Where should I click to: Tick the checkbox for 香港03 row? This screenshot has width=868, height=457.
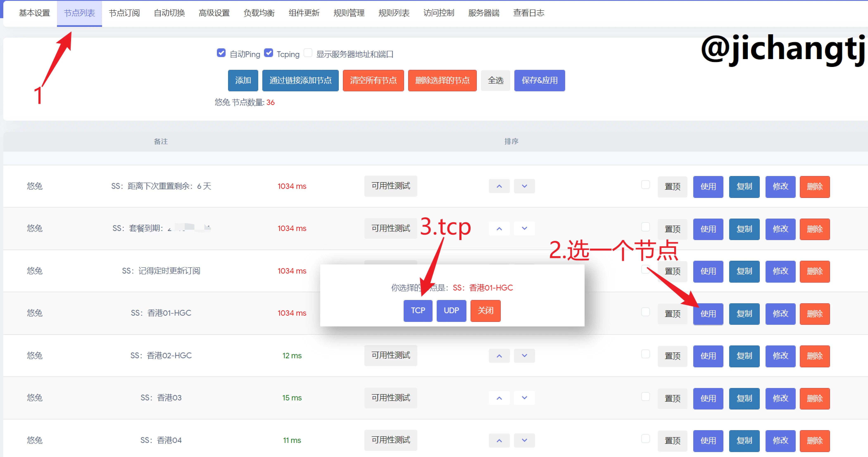tap(645, 397)
